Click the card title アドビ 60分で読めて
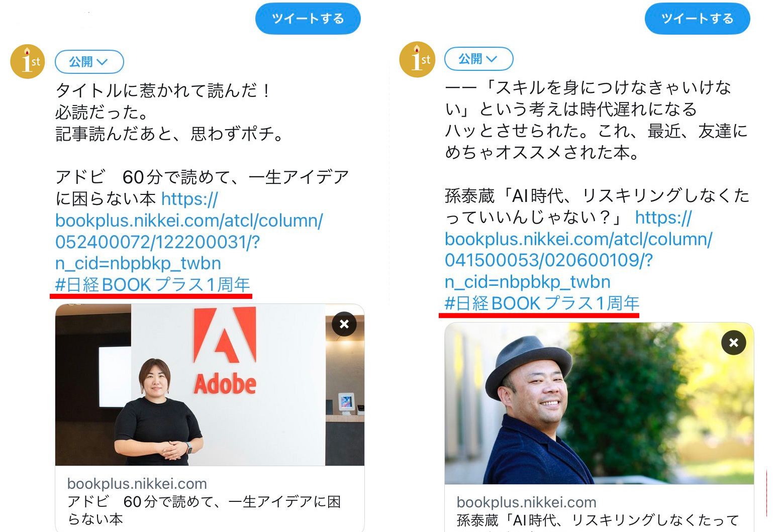Viewport: 779px width, 532px height. click(204, 510)
